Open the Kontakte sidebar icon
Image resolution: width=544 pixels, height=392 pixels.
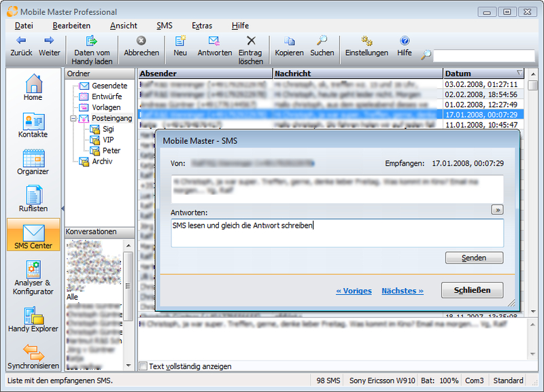(33, 122)
